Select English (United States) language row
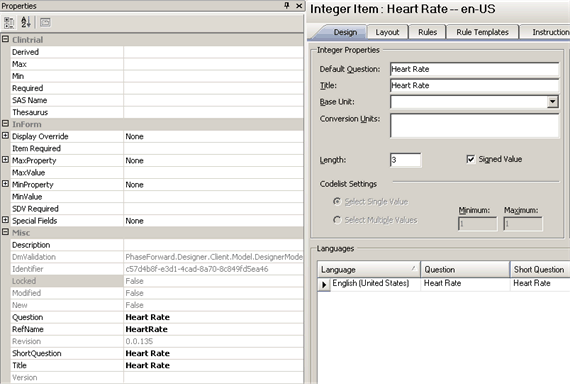This screenshot has width=570, height=384. [x=370, y=283]
